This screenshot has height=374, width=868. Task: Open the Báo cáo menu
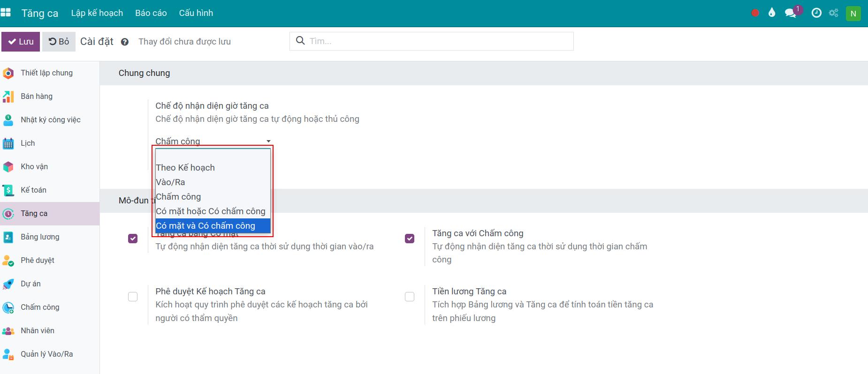point(151,13)
